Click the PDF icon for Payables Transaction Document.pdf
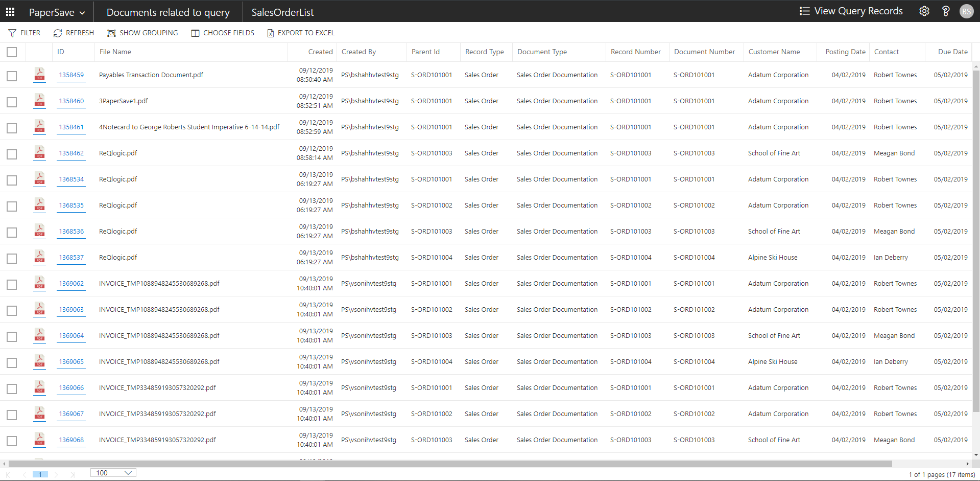The height and width of the screenshot is (481, 980). click(39, 75)
